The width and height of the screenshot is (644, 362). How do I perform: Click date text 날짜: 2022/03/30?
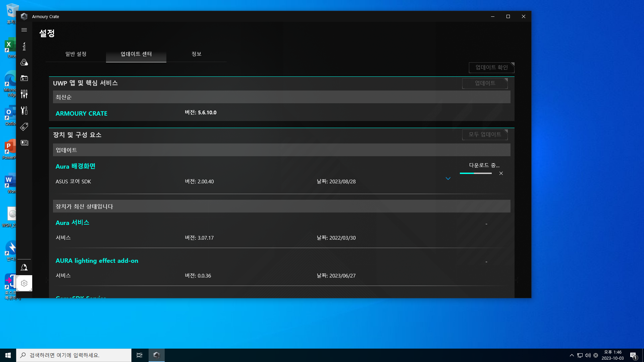tap(336, 238)
